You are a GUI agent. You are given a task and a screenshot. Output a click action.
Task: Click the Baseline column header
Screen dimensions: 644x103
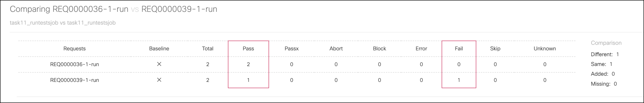pyautogui.click(x=159, y=49)
